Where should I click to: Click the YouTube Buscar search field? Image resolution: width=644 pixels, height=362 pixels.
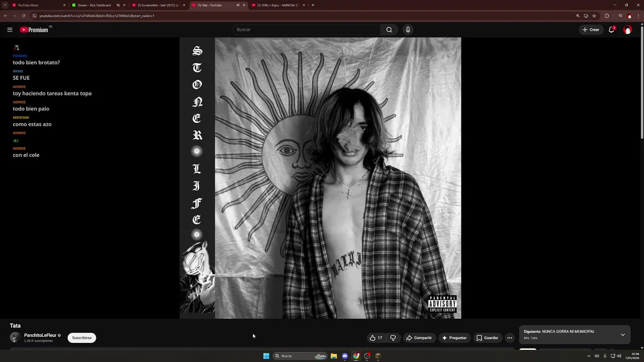click(x=307, y=30)
